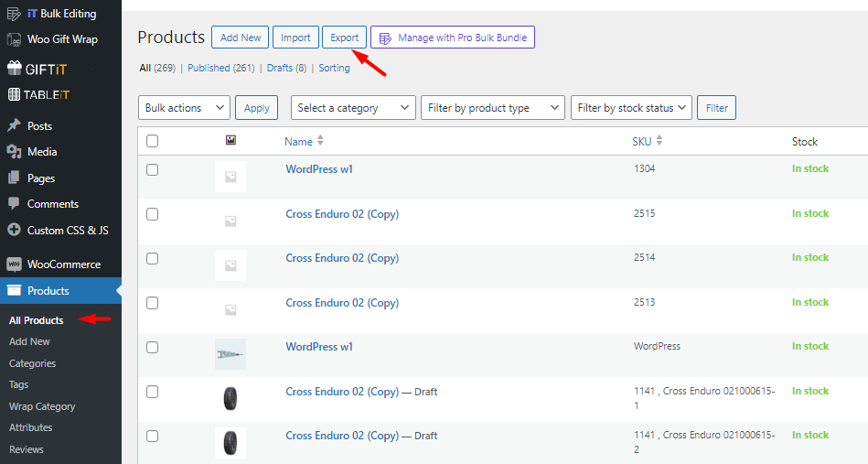868x464 pixels.
Task: Open the pennant thumbnail of WordPress w1
Action: pyautogui.click(x=230, y=354)
